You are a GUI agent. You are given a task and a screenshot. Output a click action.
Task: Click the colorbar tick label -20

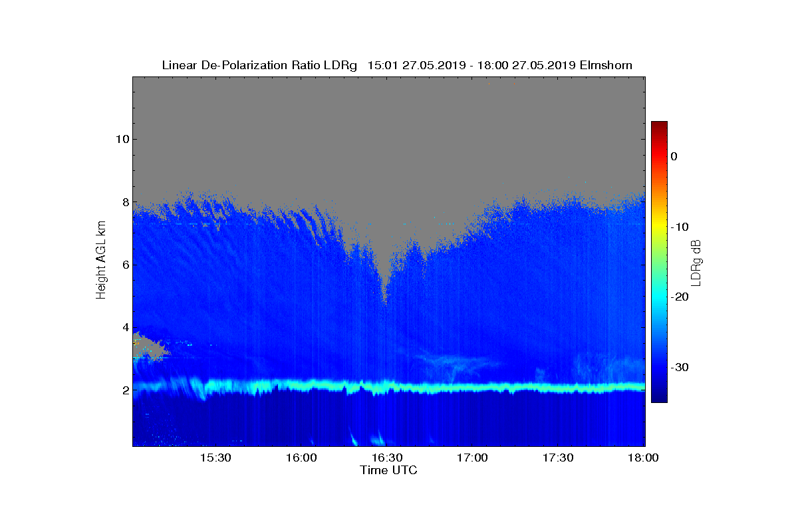(x=678, y=297)
